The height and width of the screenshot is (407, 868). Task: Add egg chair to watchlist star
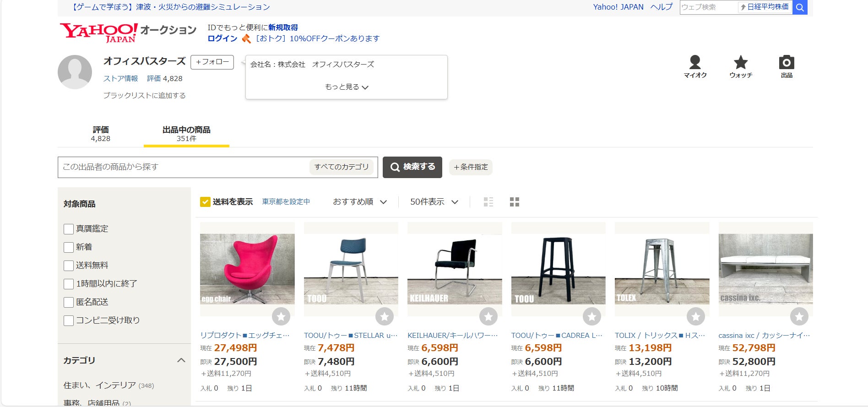[x=281, y=316]
